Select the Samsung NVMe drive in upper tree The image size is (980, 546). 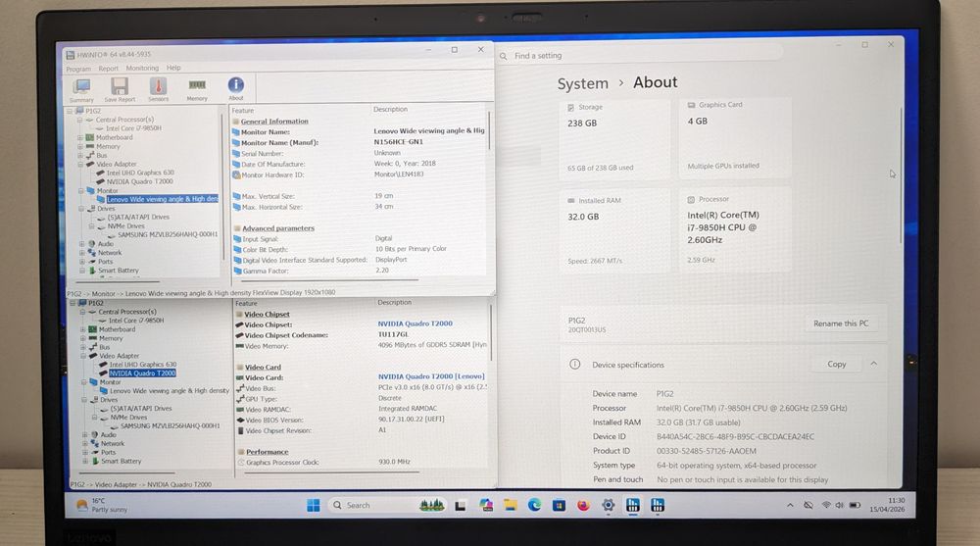pos(168,234)
